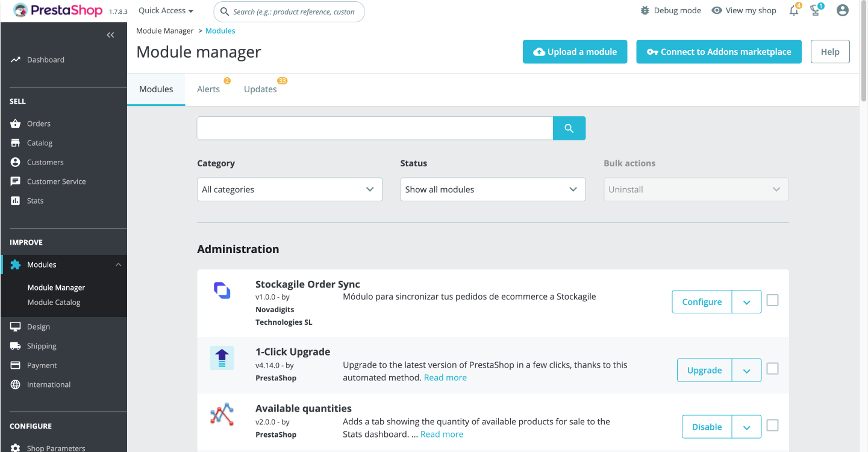
Task: Click the magnifier search button for modules
Action: point(569,128)
